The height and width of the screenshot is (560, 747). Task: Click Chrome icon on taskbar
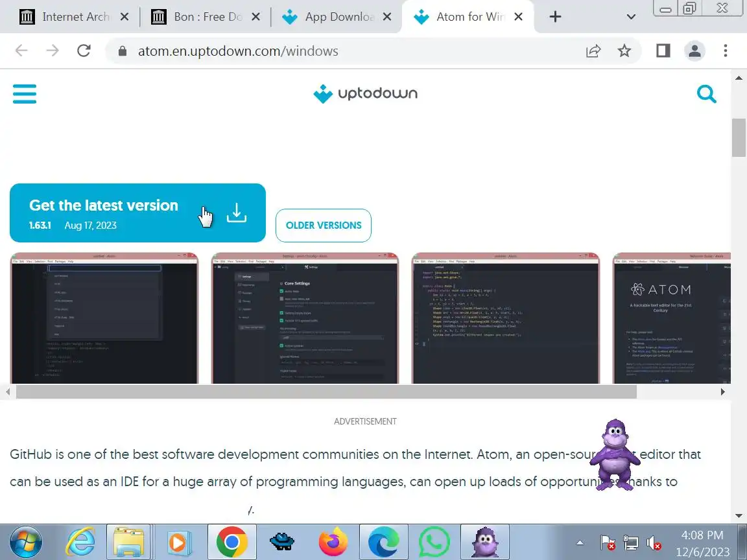(x=232, y=542)
